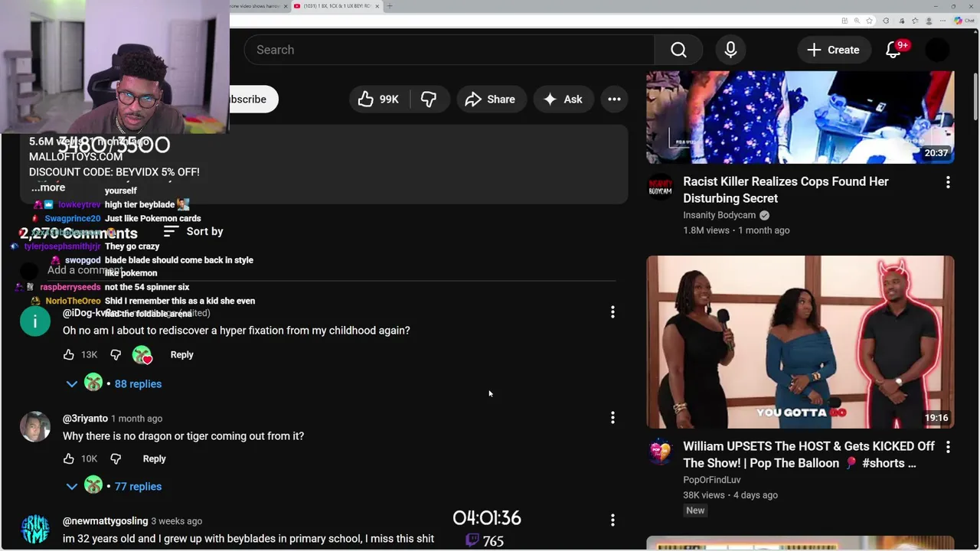
Task: Reply to the @3riyanto comment
Action: (154, 458)
